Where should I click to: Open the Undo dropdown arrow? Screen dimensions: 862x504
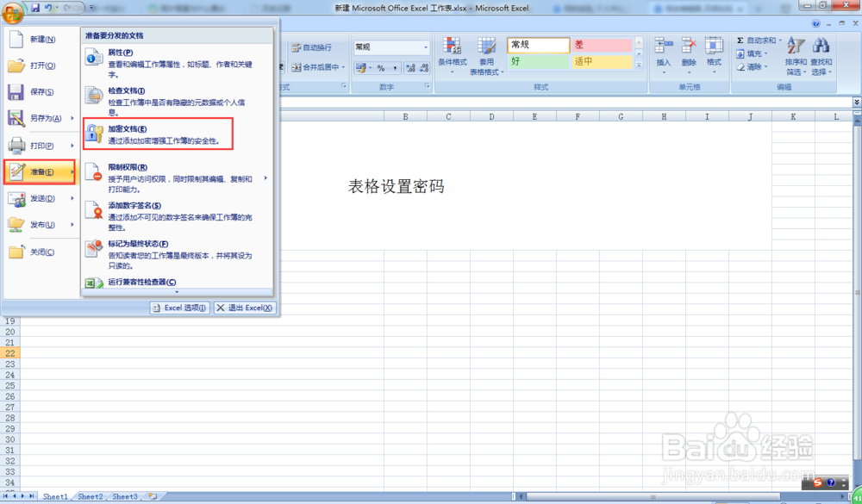click(56, 7)
